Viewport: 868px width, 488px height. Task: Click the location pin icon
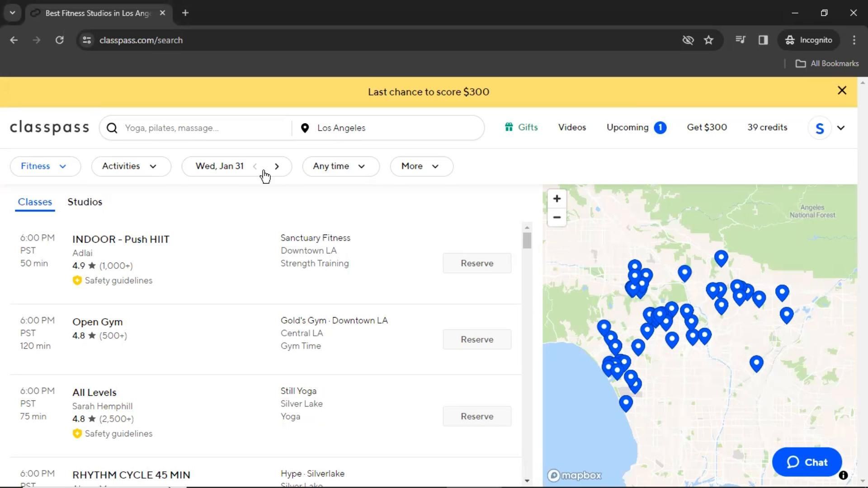pos(305,128)
